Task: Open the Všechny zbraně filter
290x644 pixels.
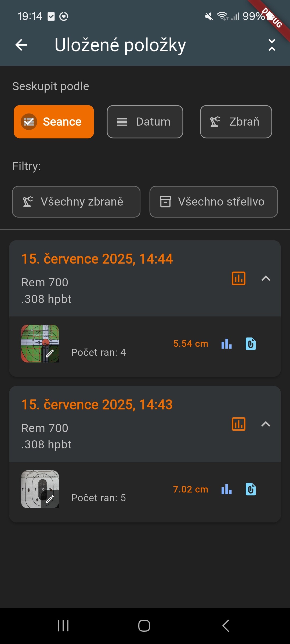Action: [x=76, y=202]
